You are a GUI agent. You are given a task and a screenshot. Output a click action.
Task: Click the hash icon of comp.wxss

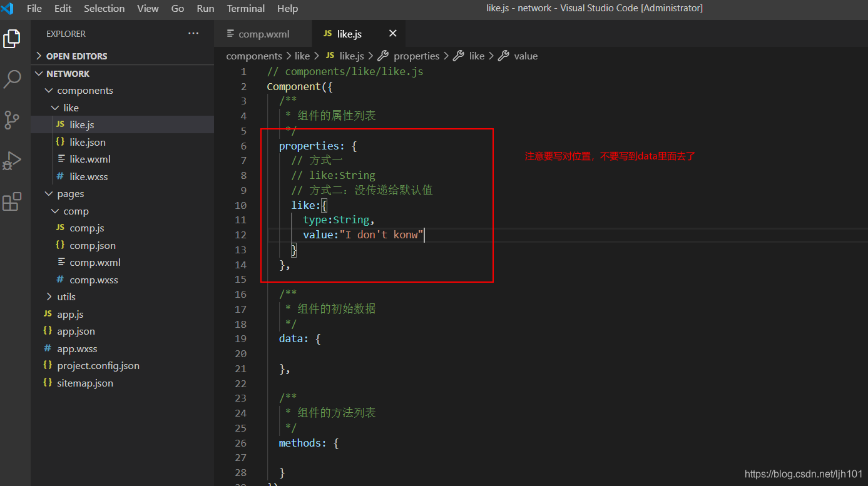[60, 280]
